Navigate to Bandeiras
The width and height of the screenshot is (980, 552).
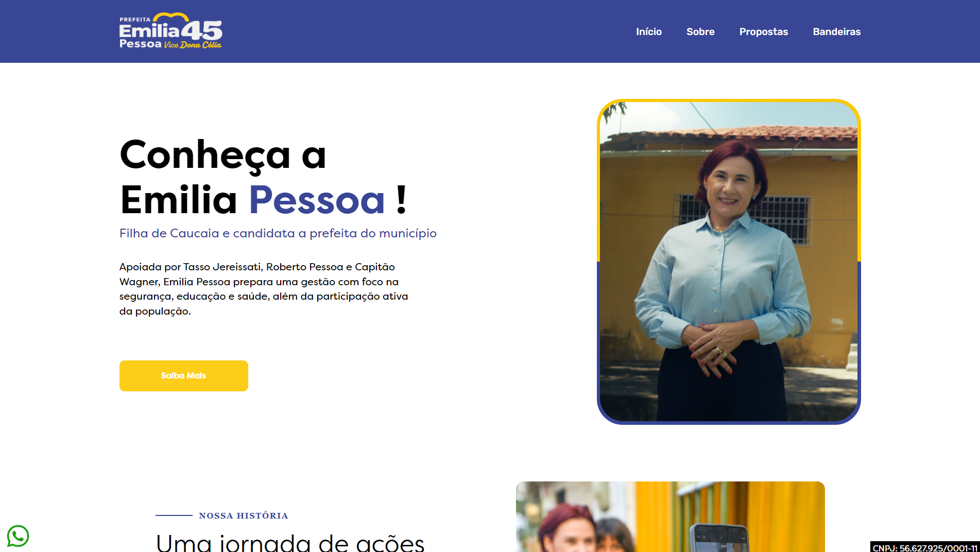pos(837,31)
